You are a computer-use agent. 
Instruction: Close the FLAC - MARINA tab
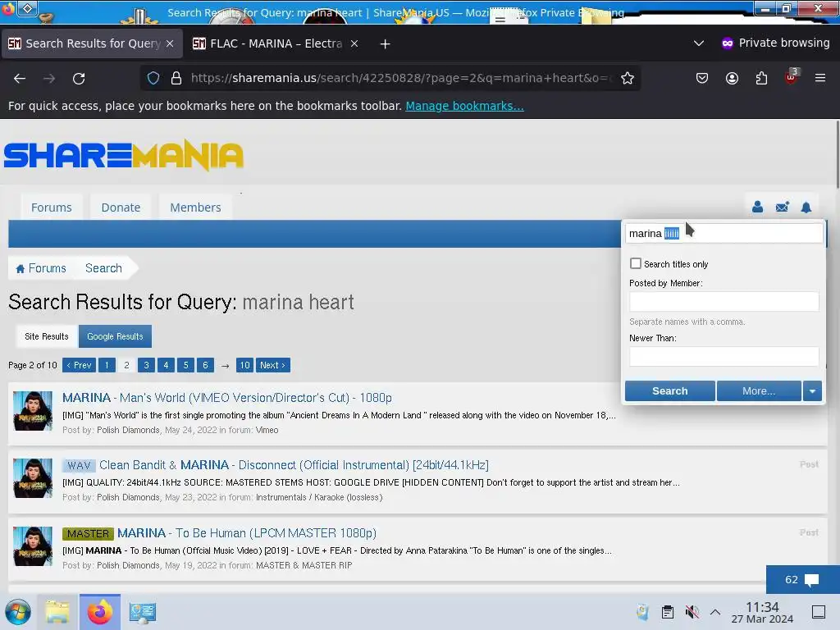354,43
